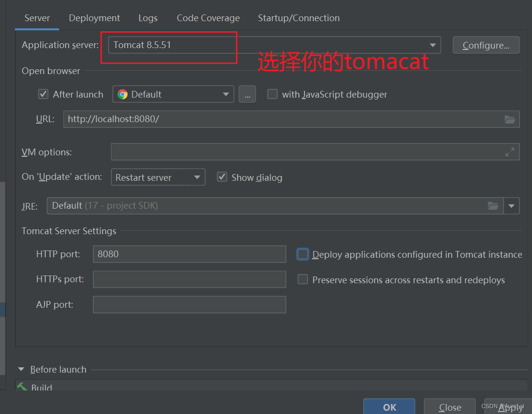The width and height of the screenshot is (532, 414).
Task: Open the Default browser dropdown
Action: pos(173,94)
